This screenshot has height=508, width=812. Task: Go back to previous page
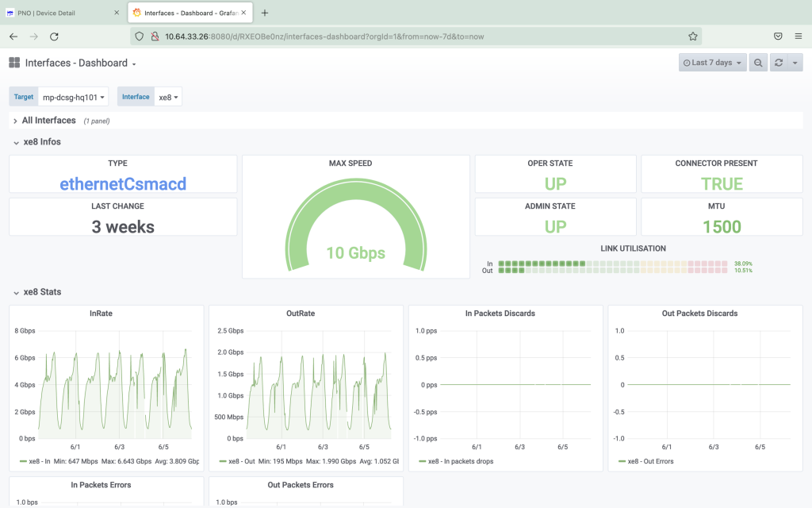[13, 37]
